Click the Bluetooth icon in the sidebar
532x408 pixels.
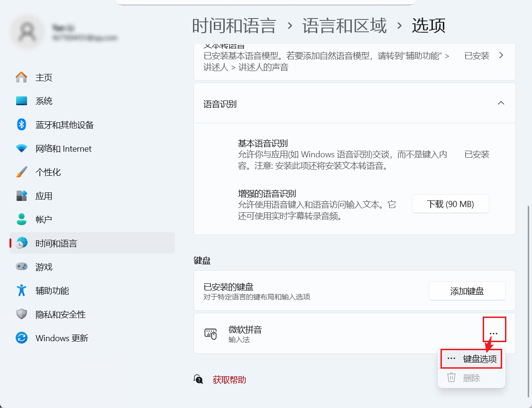21,125
